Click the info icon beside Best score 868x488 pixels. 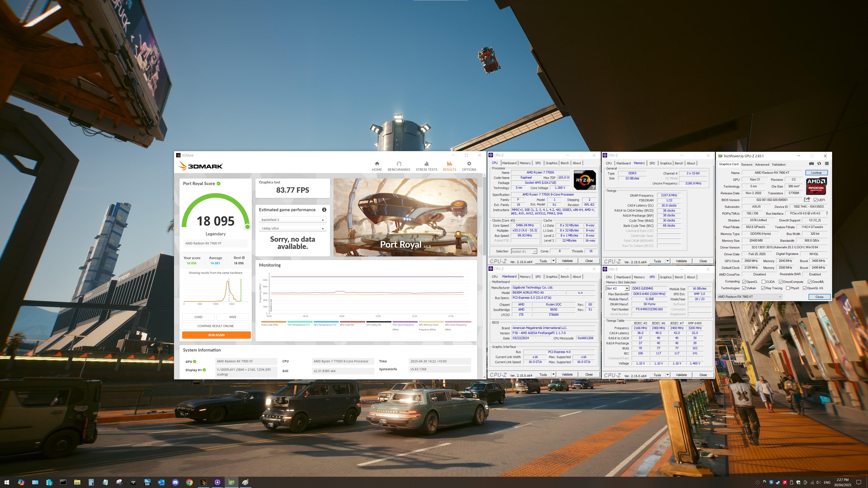pos(243,258)
